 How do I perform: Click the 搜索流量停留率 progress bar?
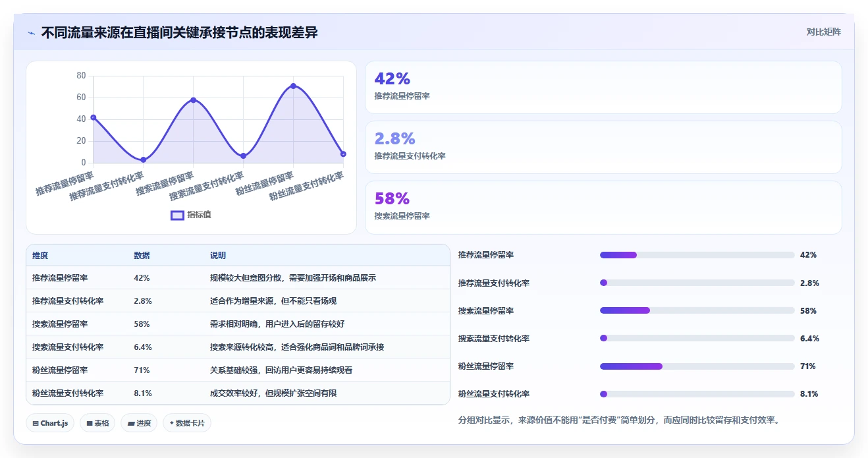tap(697, 310)
